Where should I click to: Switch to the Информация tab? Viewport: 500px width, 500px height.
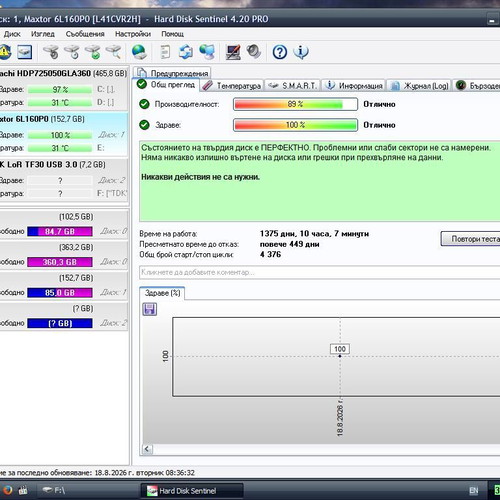coord(354,86)
